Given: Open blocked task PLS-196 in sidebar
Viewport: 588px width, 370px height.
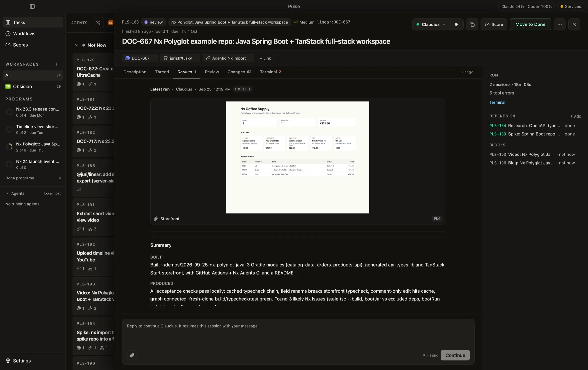Looking at the screenshot, I should [532, 163].
